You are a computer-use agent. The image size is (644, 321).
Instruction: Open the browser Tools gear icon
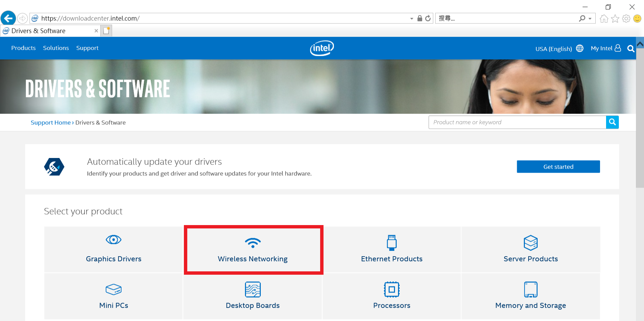(626, 18)
